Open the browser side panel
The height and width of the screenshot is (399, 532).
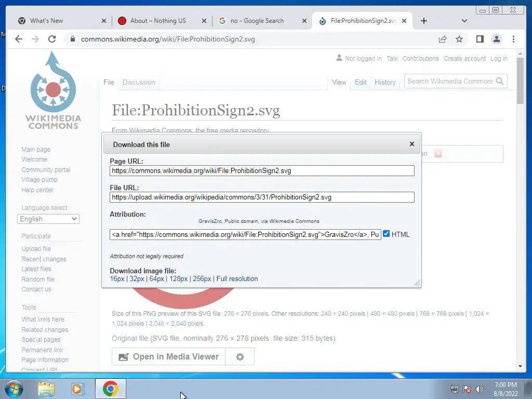(480, 39)
